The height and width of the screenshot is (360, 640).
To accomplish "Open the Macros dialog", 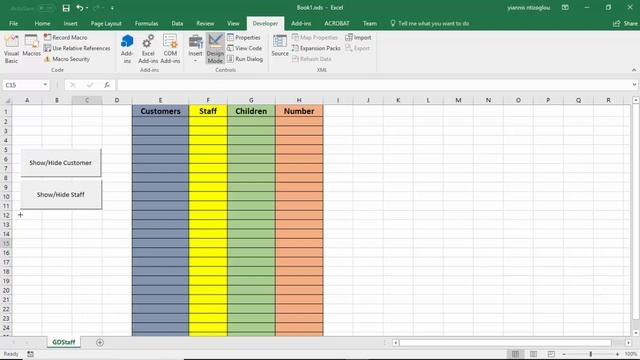I will (31, 46).
